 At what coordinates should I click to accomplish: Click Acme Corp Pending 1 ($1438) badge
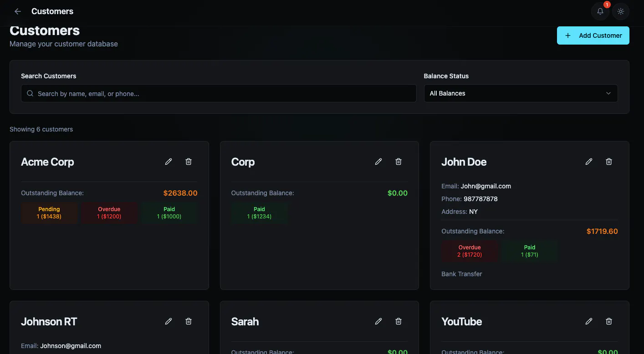coord(49,213)
